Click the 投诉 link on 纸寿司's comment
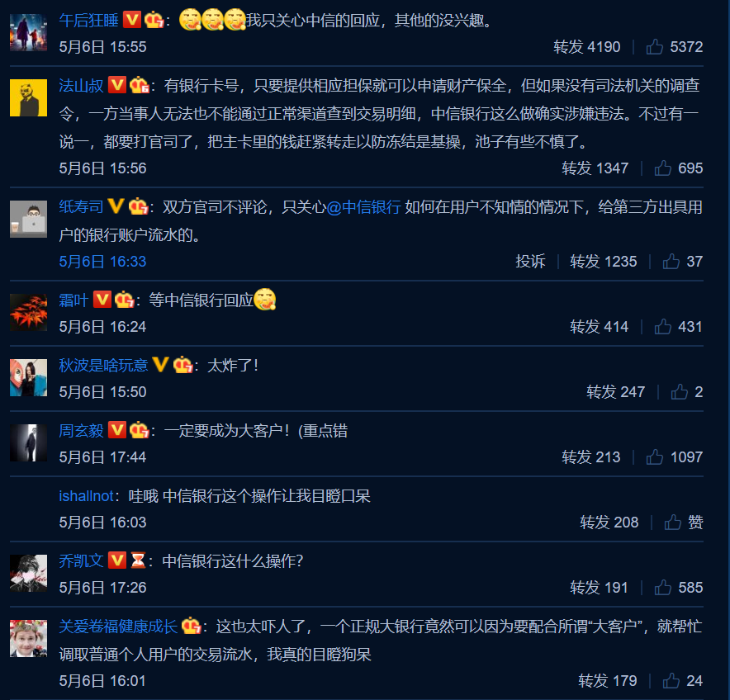The width and height of the screenshot is (730, 700). pos(530,261)
